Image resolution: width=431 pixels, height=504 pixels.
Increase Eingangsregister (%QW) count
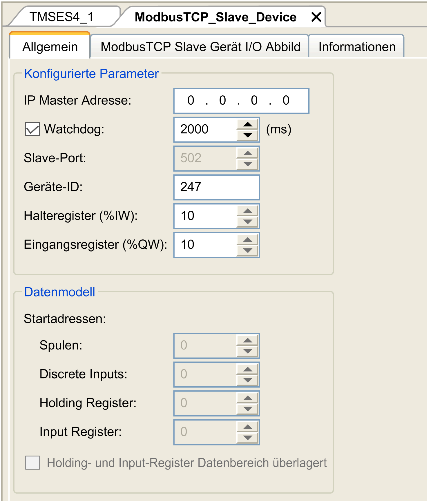click(247, 240)
